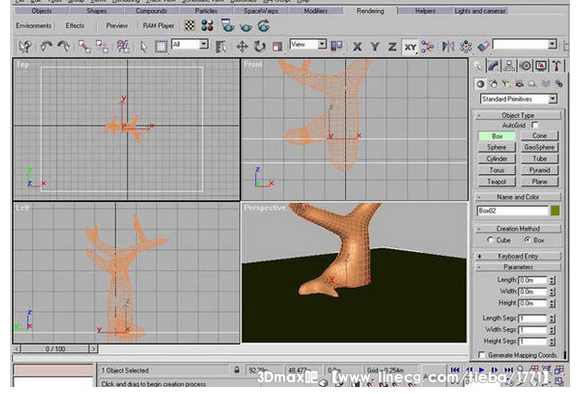Open the View coordinate system dropdown

point(308,45)
